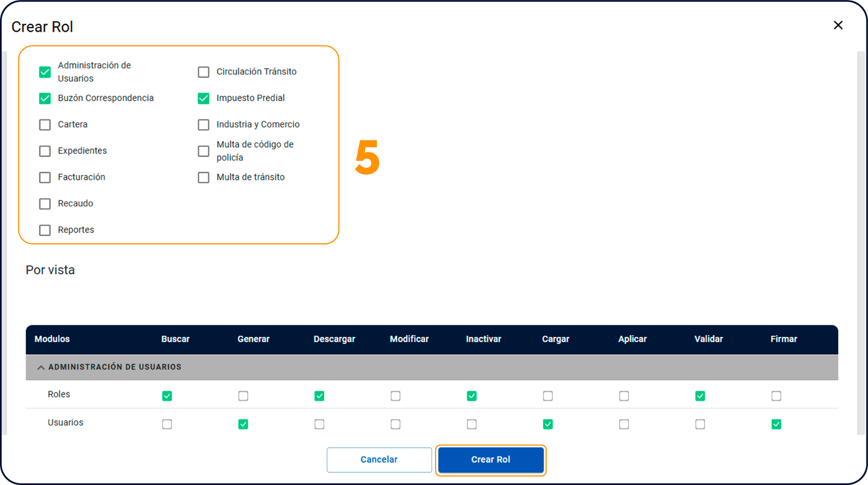The height and width of the screenshot is (485, 868).
Task: Enable the Cartera module checkbox
Action: pos(45,125)
